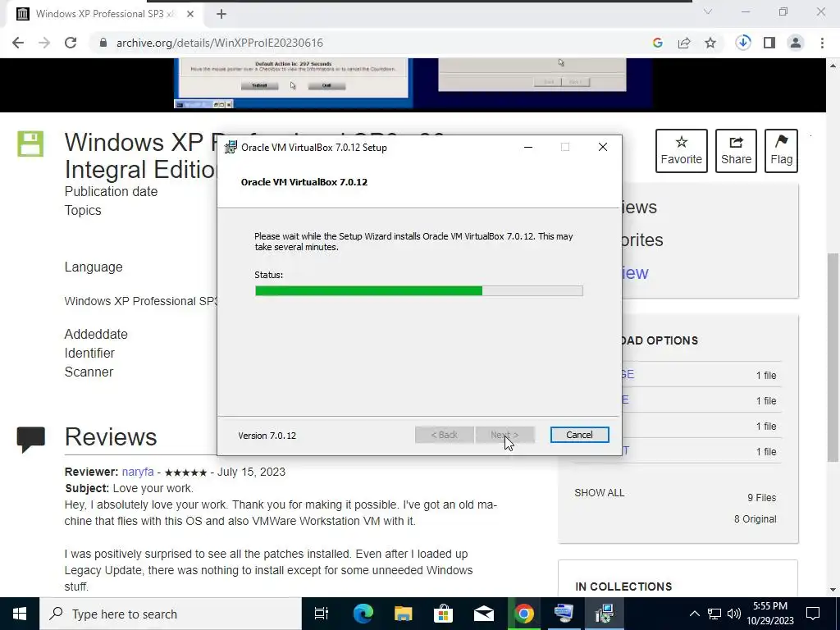Screen dimensions: 840x630
Task: Open the tab search chevron dropdown
Action: point(708,11)
